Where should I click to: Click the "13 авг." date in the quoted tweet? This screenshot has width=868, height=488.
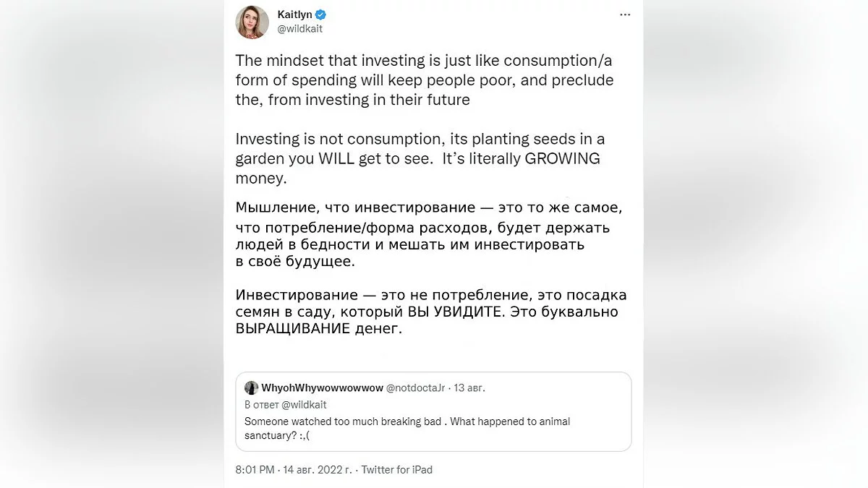469,388
